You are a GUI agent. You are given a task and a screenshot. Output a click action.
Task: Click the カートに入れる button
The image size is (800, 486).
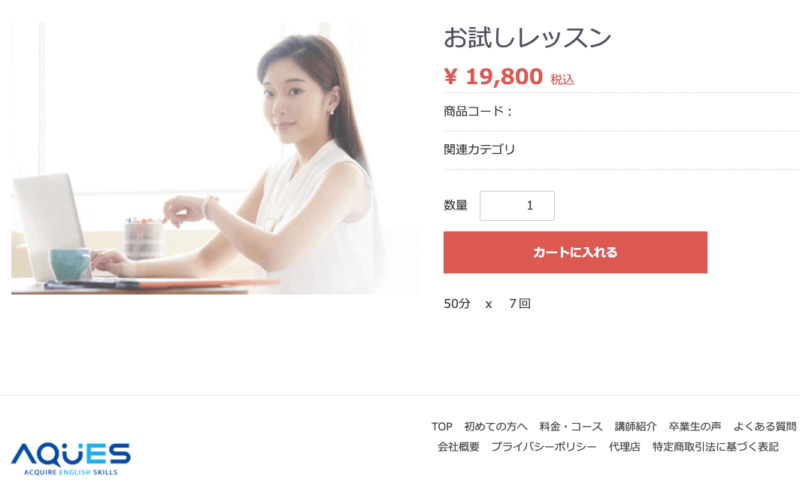575,252
